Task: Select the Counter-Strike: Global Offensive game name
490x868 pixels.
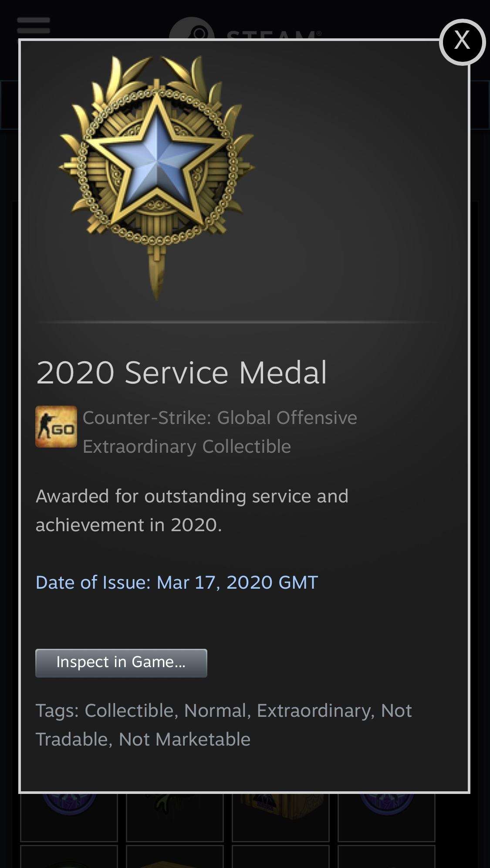Action: coord(220,418)
